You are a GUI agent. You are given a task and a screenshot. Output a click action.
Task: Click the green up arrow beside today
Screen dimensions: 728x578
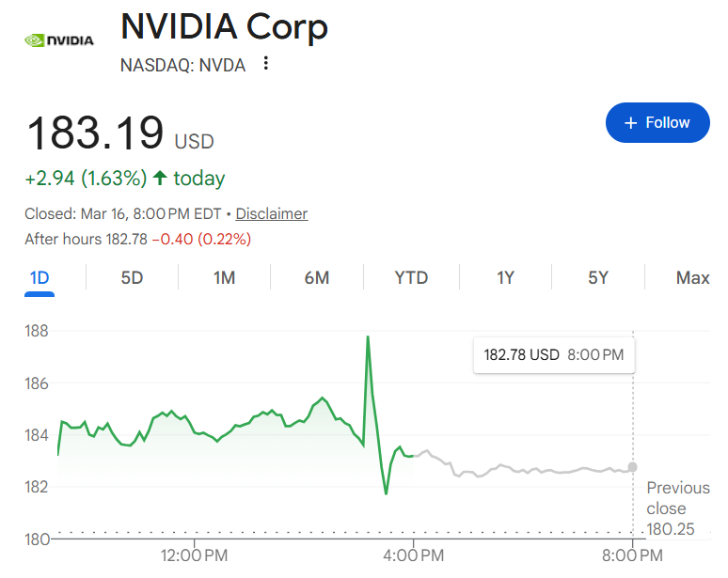coord(160,178)
